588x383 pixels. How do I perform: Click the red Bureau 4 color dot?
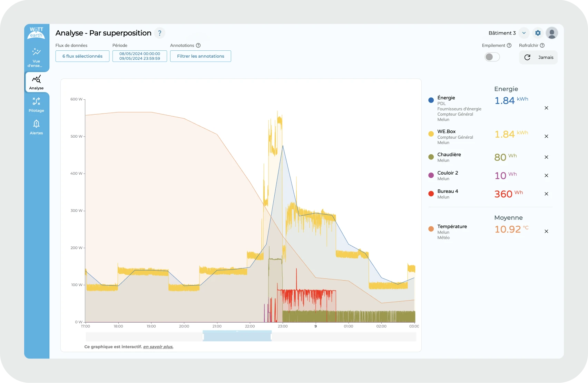[x=431, y=194]
